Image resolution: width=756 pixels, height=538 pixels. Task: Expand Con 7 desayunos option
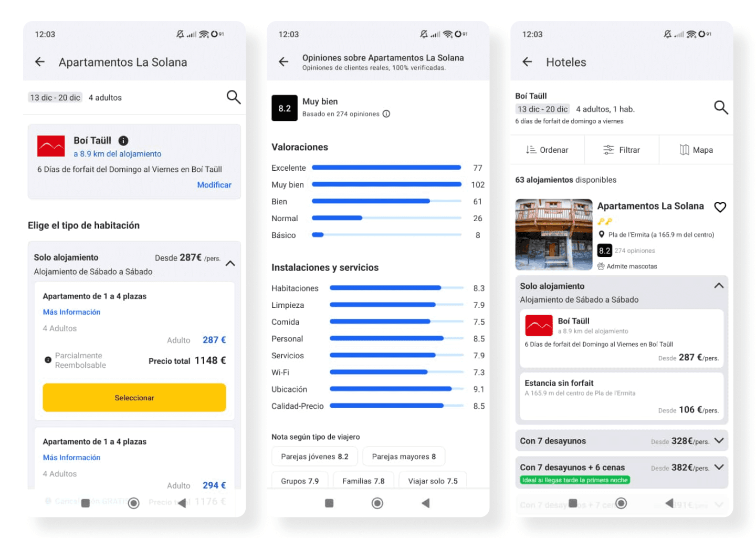point(622,441)
